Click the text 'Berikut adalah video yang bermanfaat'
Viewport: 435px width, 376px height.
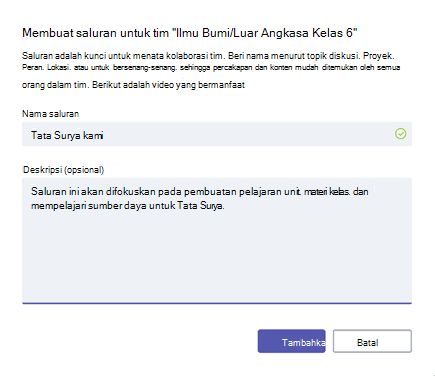pos(168,85)
